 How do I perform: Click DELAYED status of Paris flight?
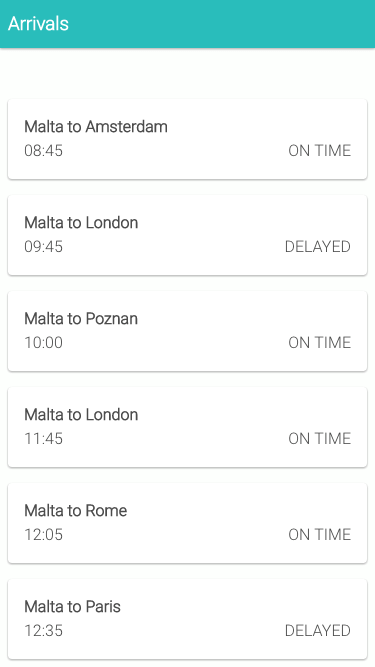[318, 630]
